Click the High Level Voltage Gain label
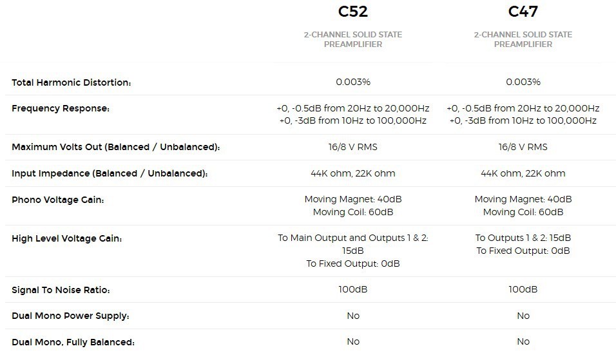This screenshot has height=364, width=616. [x=67, y=238]
